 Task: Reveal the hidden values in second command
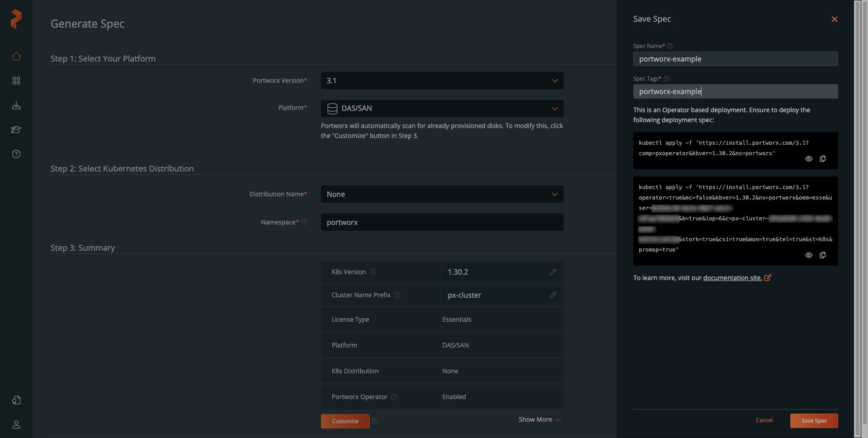[x=808, y=255]
